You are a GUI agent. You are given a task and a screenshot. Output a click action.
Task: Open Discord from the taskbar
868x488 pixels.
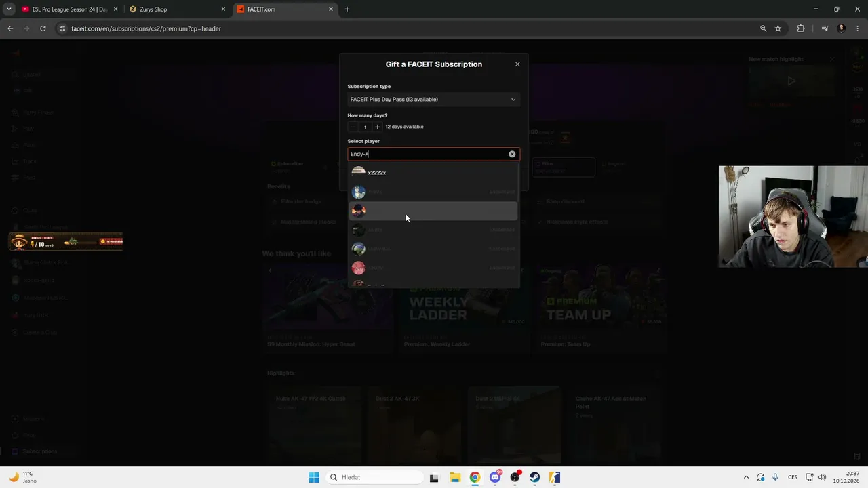coord(495,477)
